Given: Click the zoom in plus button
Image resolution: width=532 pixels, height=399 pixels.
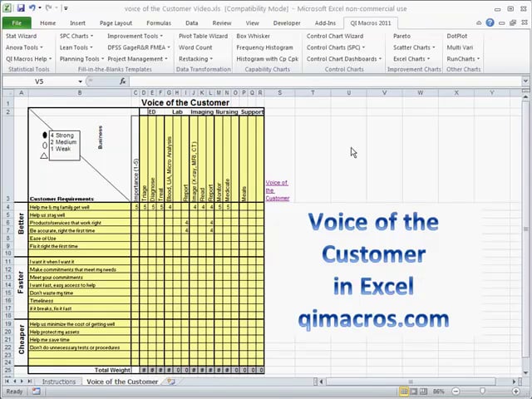Looking at the screenshot, I should 516,392.
